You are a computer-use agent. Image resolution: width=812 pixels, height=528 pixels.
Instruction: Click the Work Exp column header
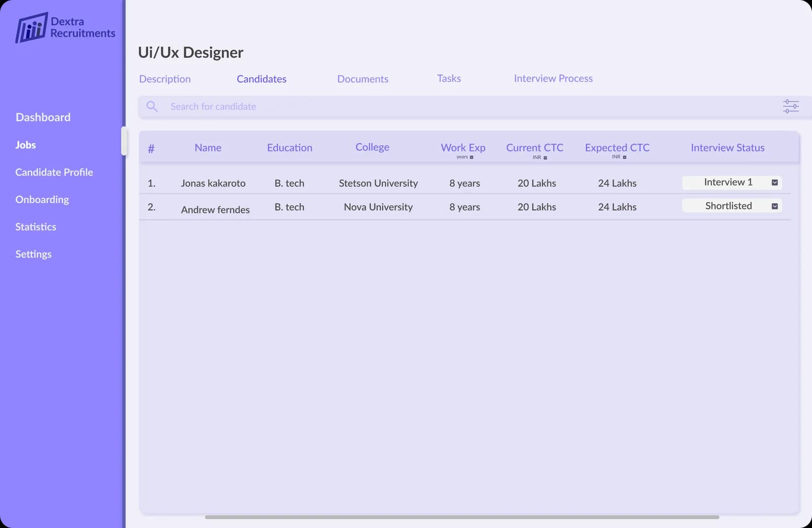[x=463, y=148]
